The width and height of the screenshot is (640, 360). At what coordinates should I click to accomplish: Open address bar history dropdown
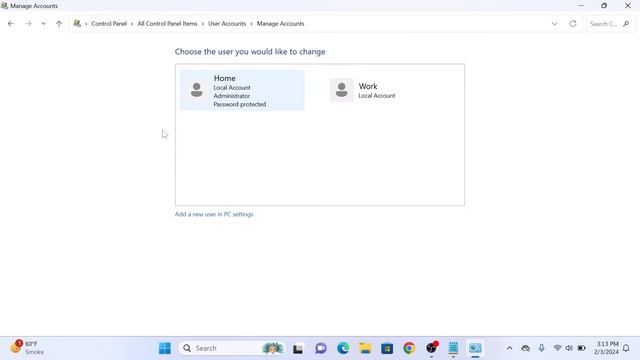555,24
